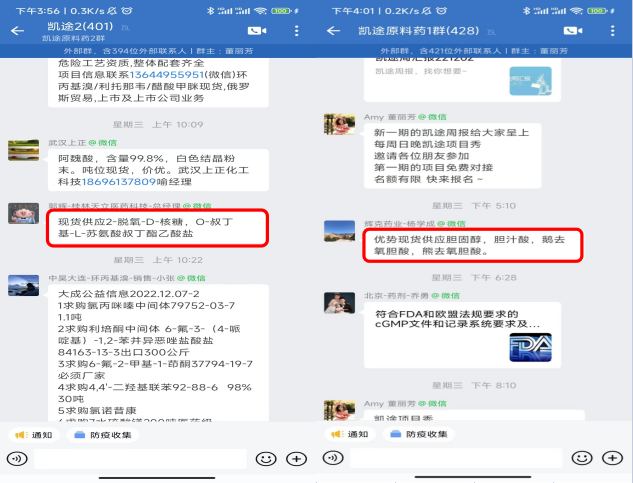
Task: Switch to voice input in left chat
Action: [17, 459]
